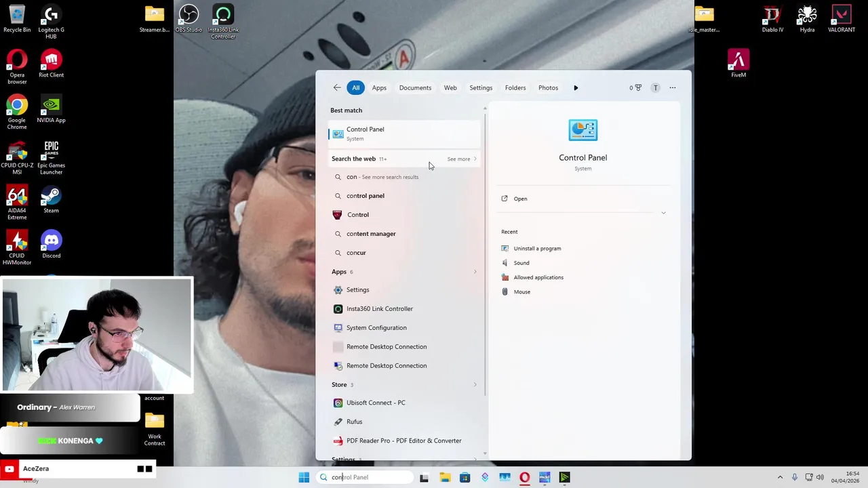Go back with search panel arrow
The width and height of the screenshot is (868, 488).
337,87
